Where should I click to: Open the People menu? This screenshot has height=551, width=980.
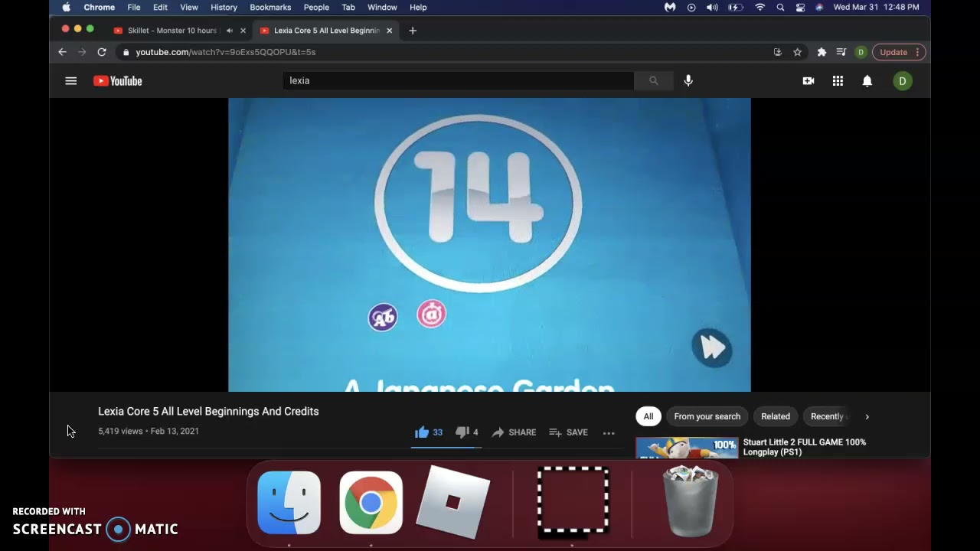[x=316, y=8]
